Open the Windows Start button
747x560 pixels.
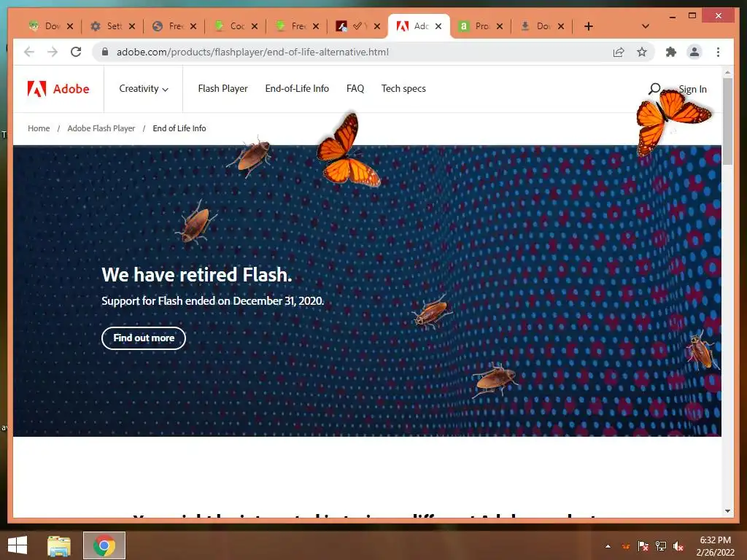coord(18,545)
